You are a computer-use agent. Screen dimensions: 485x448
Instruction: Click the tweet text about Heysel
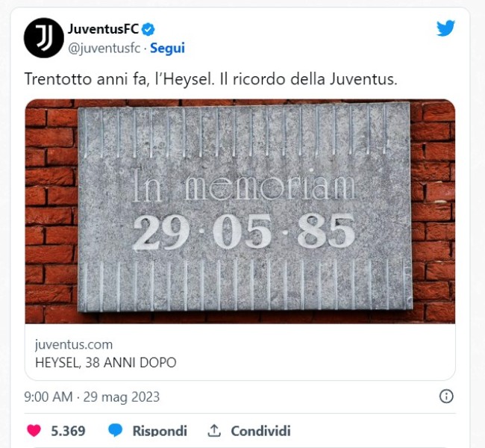tap(210, 79)
